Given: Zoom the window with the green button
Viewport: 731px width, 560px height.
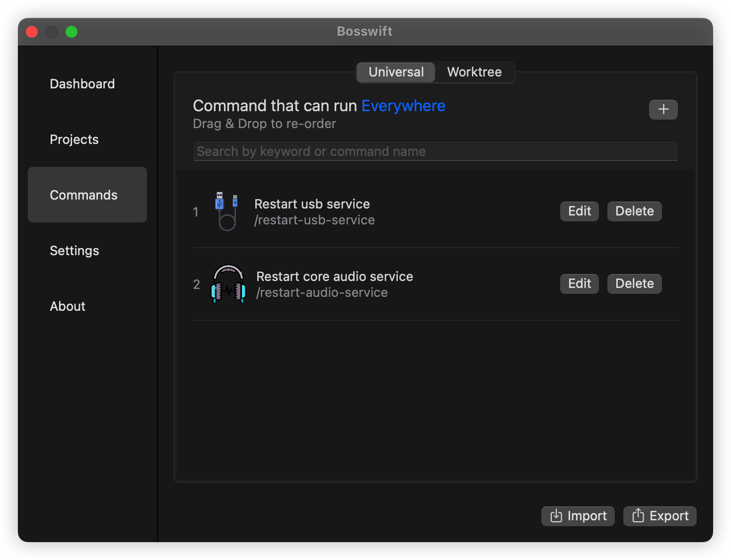Looking at the screenshot, I should (72, 32).
